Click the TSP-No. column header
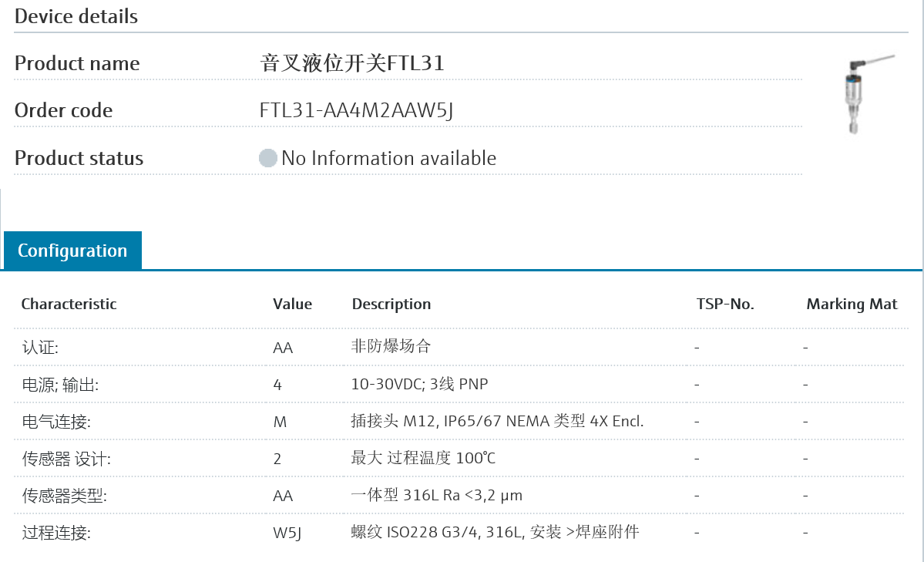Image resolution: width=924 pixels, height=562 pixels. click(724, 304)
